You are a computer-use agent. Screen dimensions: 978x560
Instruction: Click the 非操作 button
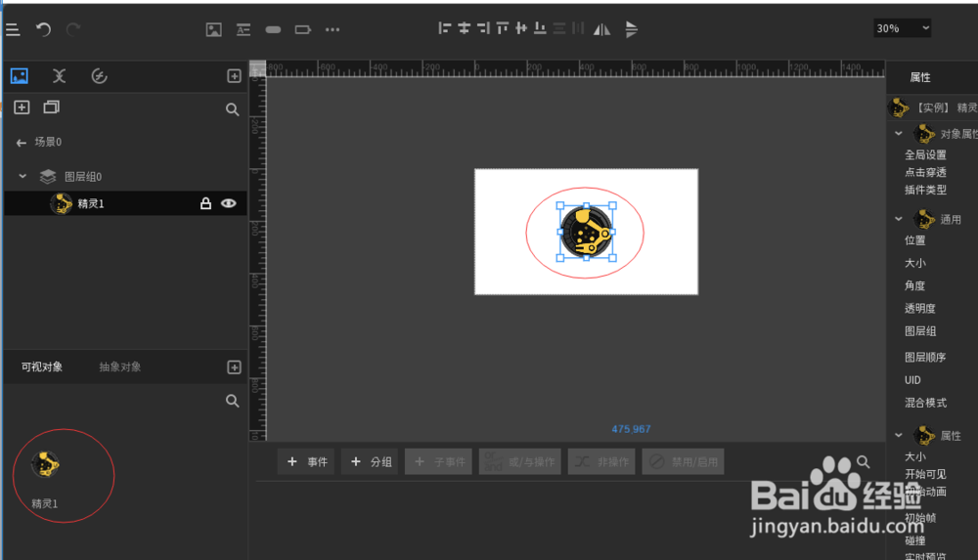pos(601,461)
